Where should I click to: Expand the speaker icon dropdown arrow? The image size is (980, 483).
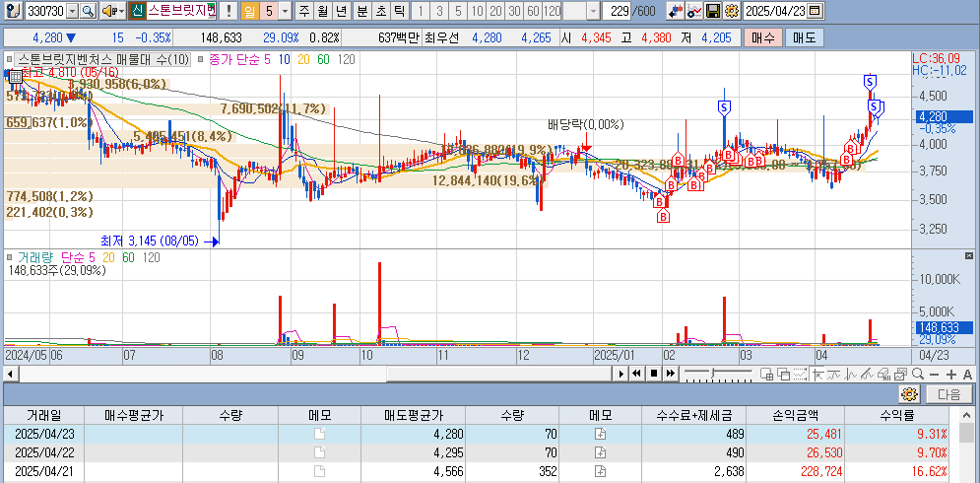tap(122, 11)
